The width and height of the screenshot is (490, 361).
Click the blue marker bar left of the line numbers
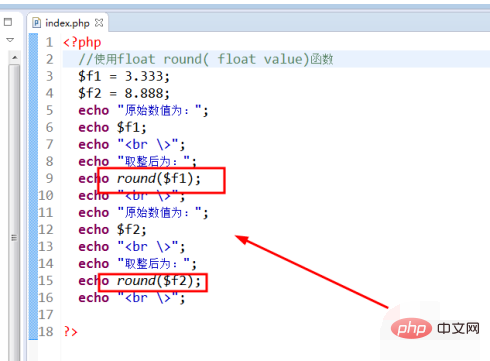(x=33, y=186)
